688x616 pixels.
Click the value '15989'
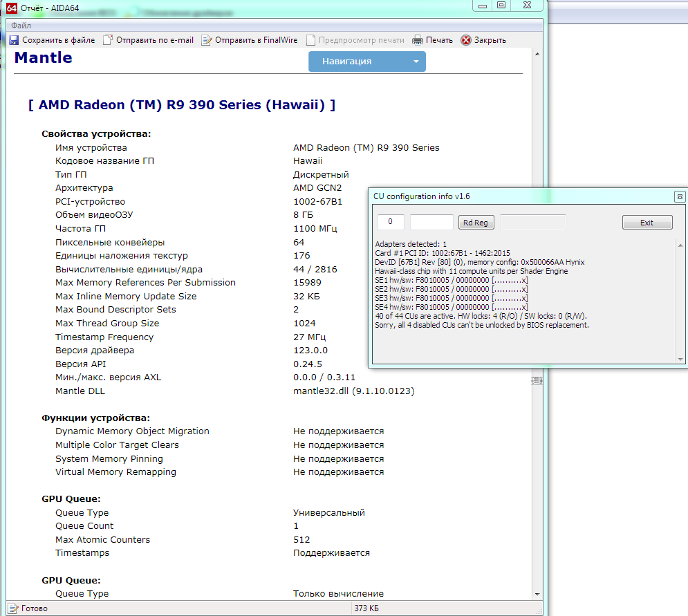pyautogui.click(x=307, y=283)
